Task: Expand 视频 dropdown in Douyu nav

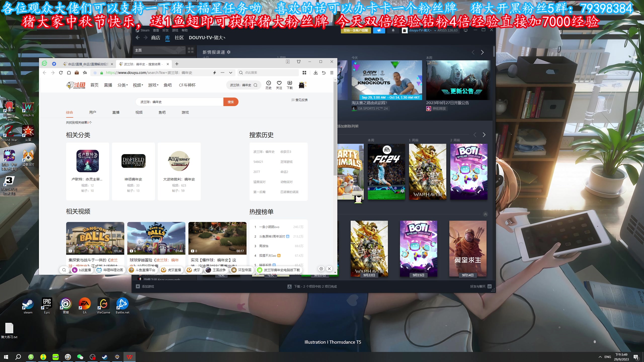Action: coord(138,85)
